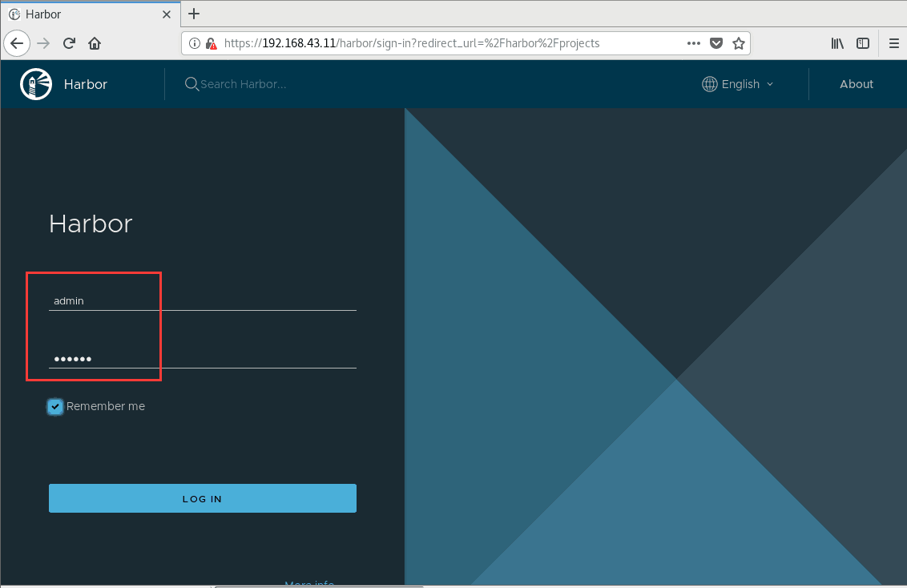This screenshot has height=588, width=907.
Task: Click the password field
Action: tap(203, 358)
